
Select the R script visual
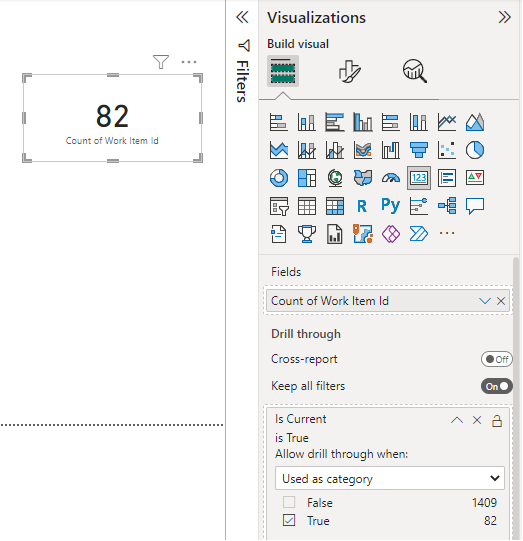pos(363,206)
